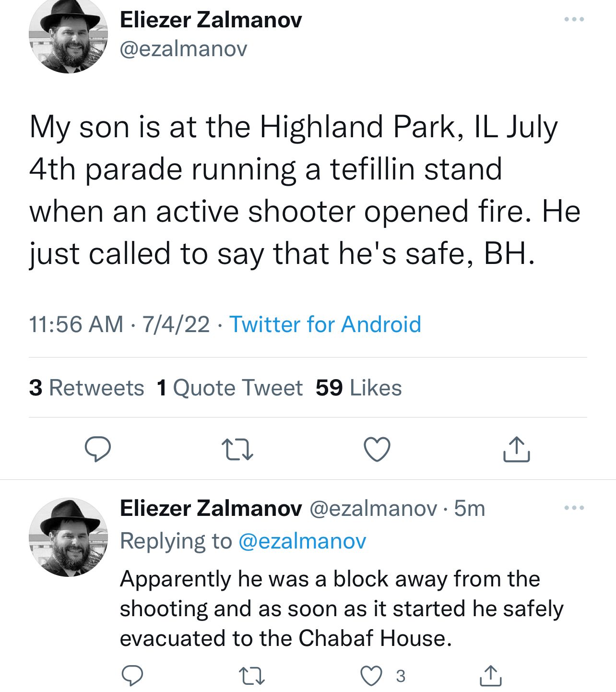Retweet the reply about Chabad House

pos(252,676)
